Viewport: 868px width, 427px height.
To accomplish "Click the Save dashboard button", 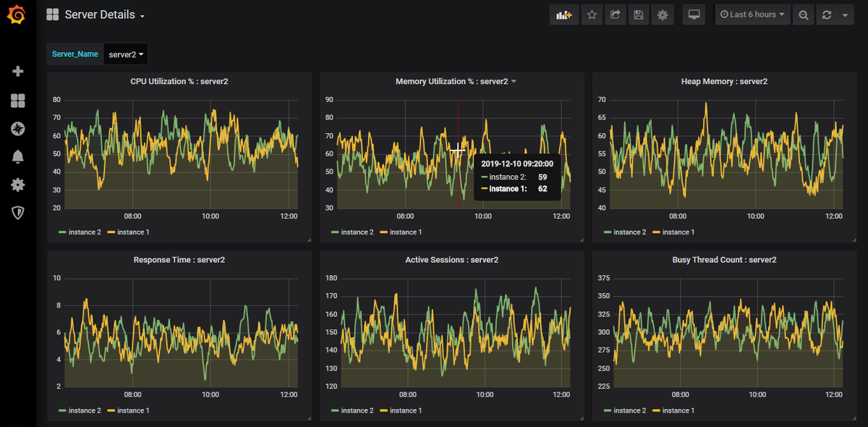I will (637, 14).
